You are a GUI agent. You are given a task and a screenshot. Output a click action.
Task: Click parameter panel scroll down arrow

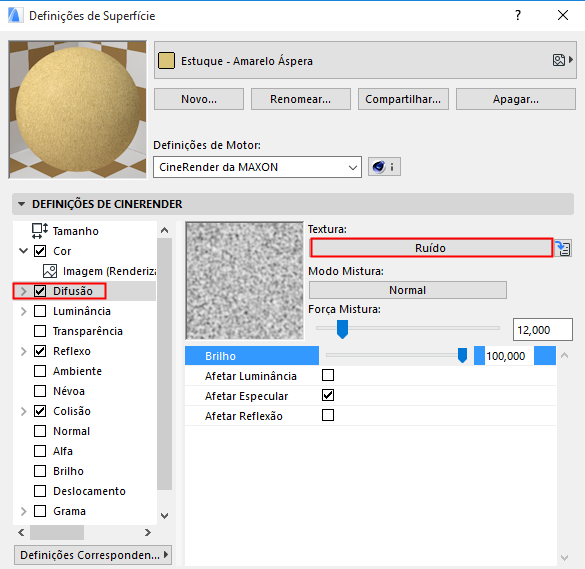564,558
